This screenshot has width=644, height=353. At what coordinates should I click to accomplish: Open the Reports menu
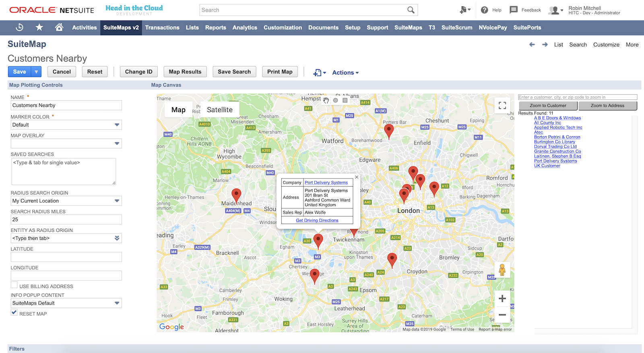click(x=216, y=27)
